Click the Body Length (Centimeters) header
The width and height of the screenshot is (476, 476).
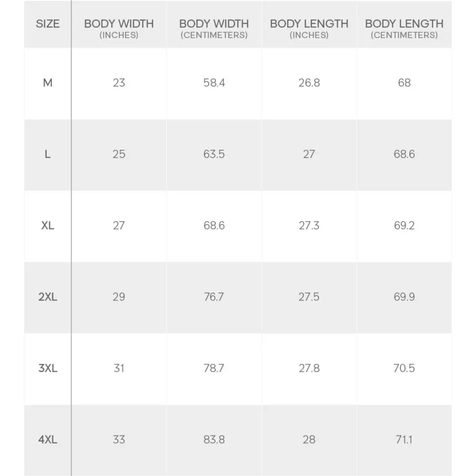tap(404, 29)
